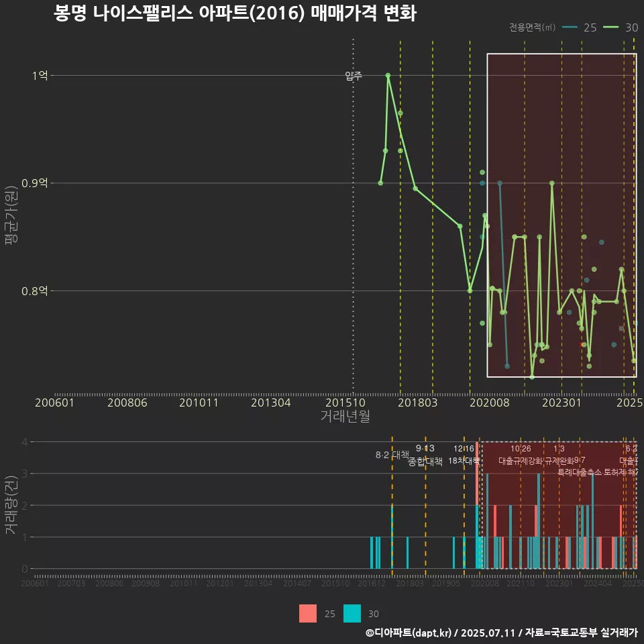Click the 200703 label on the volume chart

tap(70, 583)
